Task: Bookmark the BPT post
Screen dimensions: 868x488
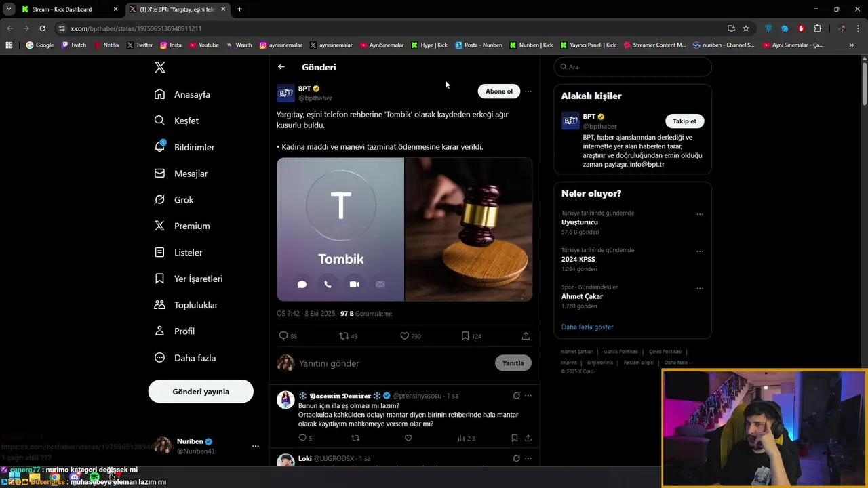Action: pyautogui.click(x=465, y=336)
